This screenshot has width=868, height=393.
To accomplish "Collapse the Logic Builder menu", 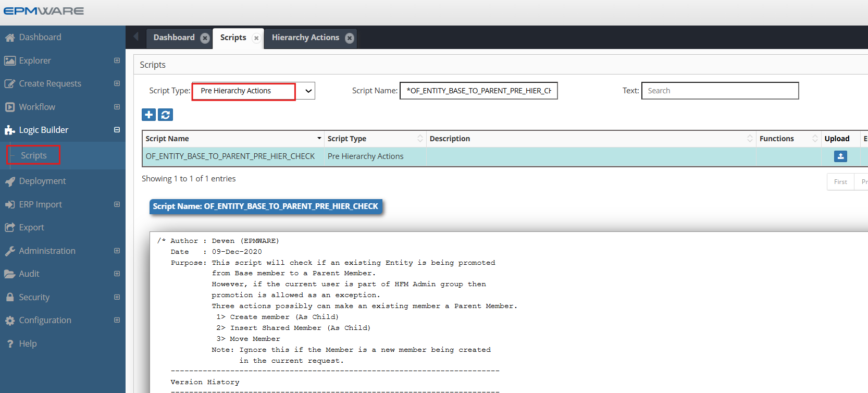I will click(117, 130).
